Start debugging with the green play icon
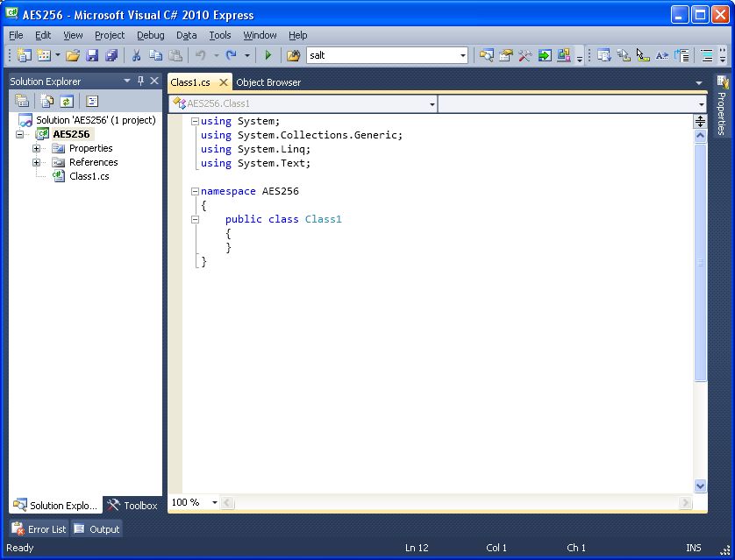The width and height of the screenshot is (735, 560). click(x=268, y=55)
